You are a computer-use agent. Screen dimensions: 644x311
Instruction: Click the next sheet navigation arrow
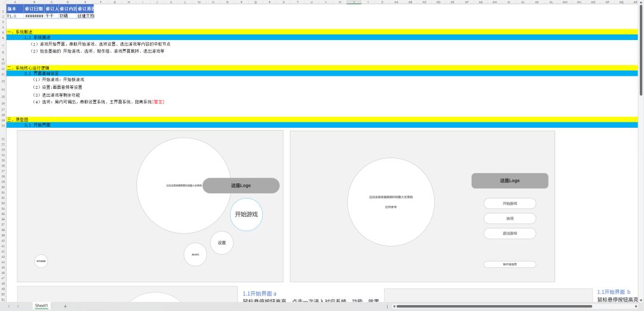click(x=18, y=306)
